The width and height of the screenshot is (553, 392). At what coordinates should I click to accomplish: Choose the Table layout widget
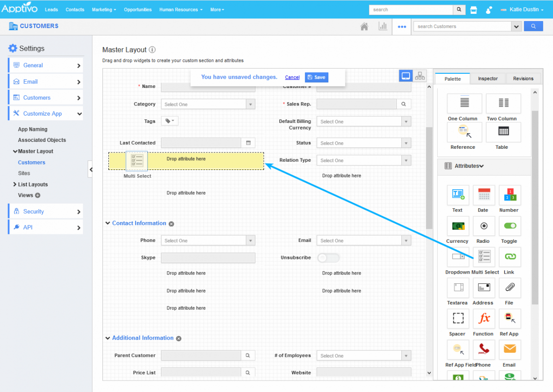pos(503,132)
